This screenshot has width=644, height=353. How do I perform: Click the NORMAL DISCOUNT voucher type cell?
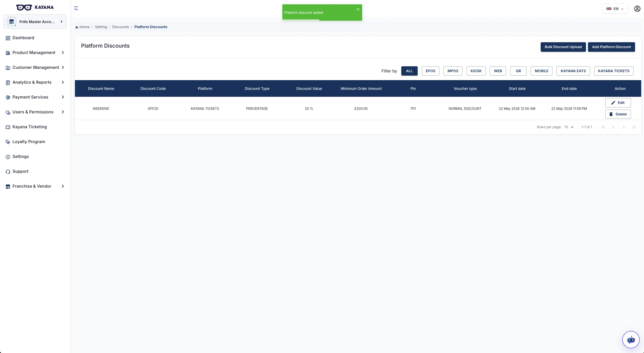465,109
